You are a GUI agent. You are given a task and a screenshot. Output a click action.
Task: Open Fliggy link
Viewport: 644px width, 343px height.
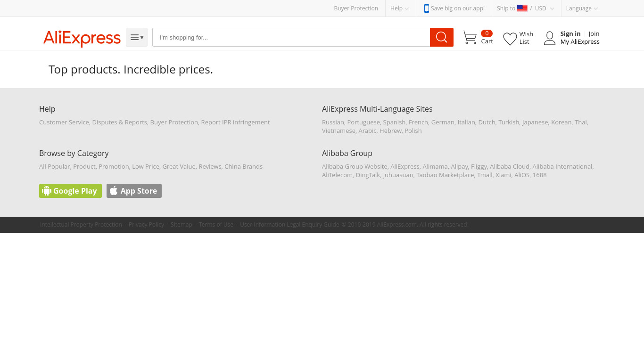coord(479,166)
